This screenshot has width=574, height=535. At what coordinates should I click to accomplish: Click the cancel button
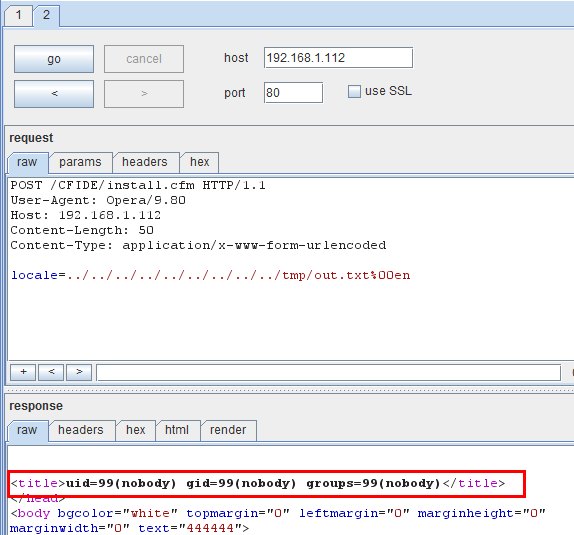[x=144, y=59]
